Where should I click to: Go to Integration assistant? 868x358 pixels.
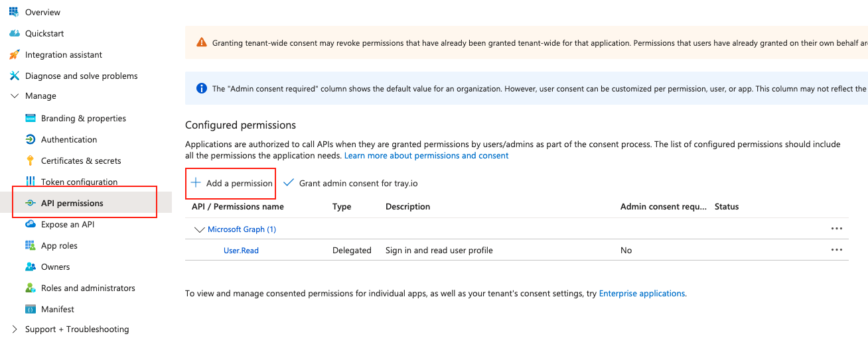pyautogui.click(x=64, y=54)
